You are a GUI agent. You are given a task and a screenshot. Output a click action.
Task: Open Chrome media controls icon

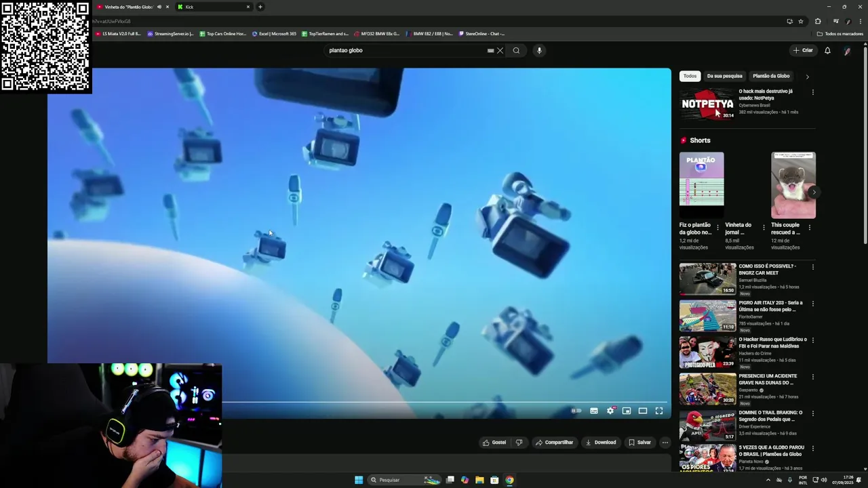click(x=835, y=21)
